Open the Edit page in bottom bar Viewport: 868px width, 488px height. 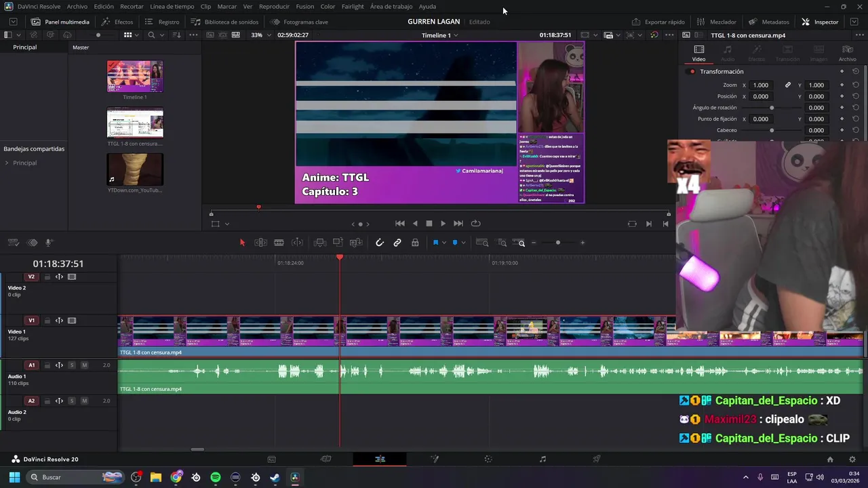380,459
